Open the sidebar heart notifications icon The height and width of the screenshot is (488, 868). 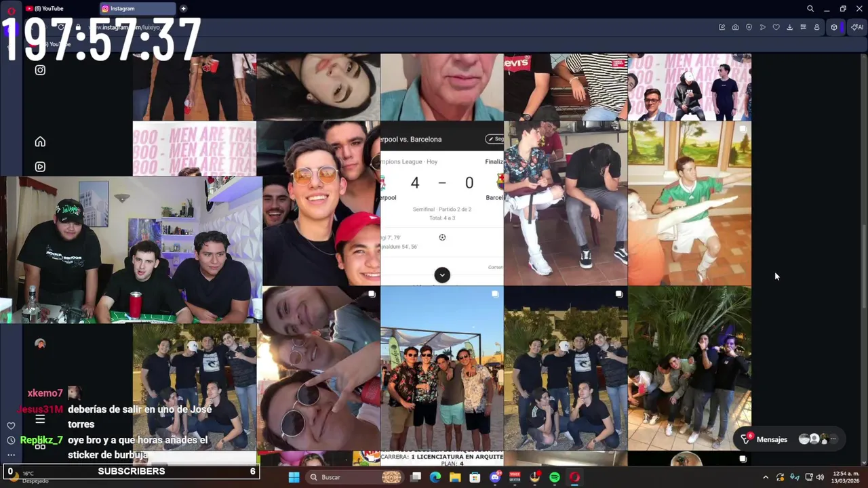[x=11, y=426]
